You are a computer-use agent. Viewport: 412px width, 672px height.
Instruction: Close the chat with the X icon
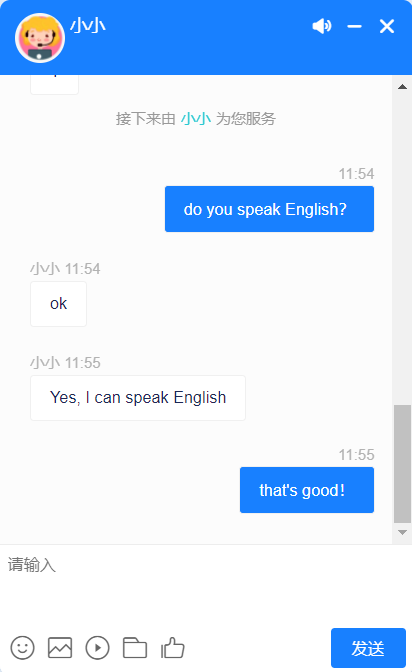pyautogui.click(x=387, y=27)
